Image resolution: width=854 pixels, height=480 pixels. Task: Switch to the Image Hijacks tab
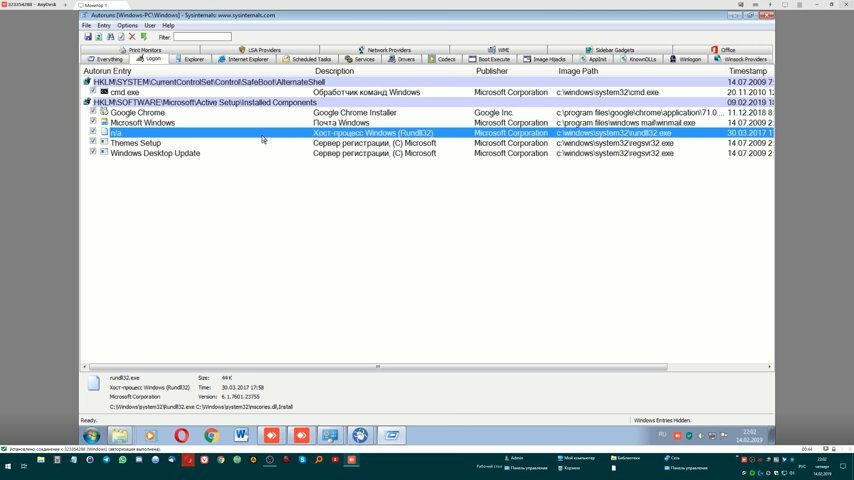545,59
